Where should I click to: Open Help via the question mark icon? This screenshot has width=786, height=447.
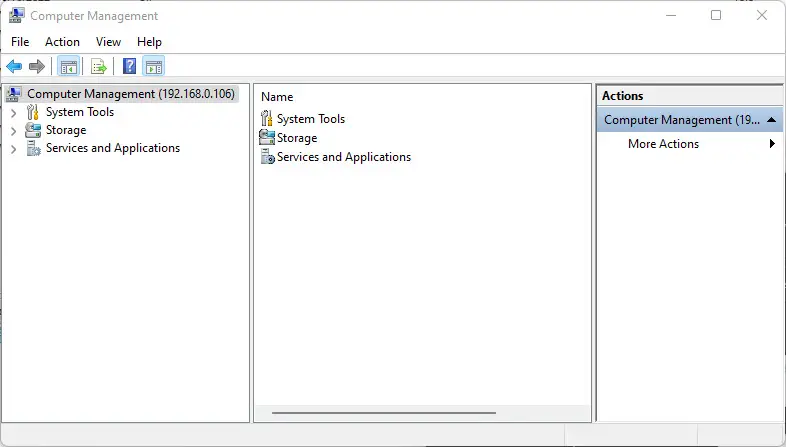coord(129,67)
